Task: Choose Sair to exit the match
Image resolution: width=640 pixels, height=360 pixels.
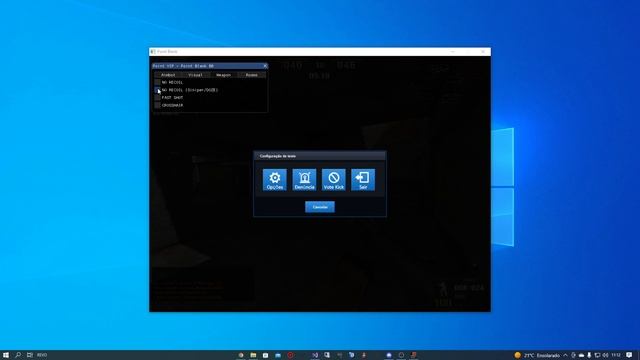Action: 363,180
